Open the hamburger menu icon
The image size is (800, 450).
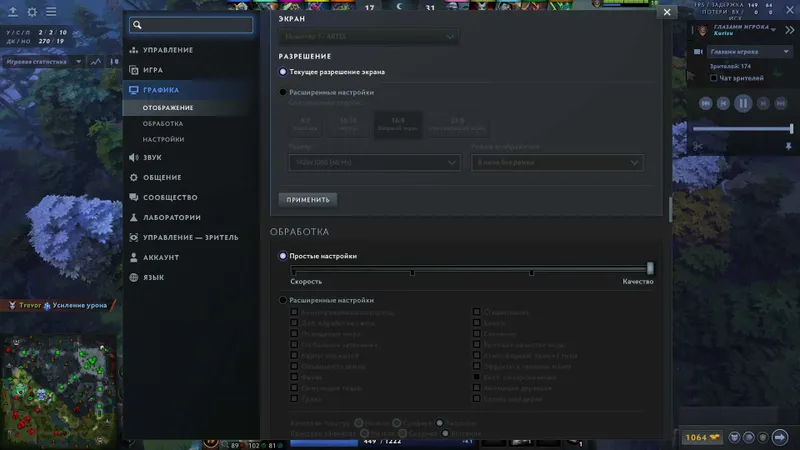click(51, 11)
